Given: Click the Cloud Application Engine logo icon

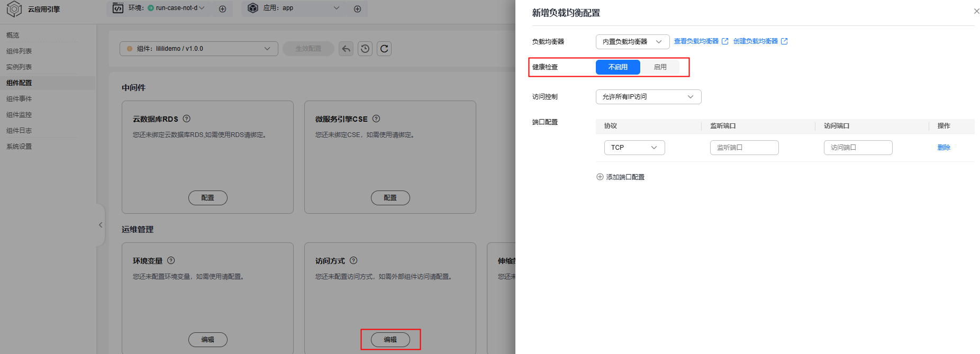Looking at the screenshot, I should click(x=14, y=9).
